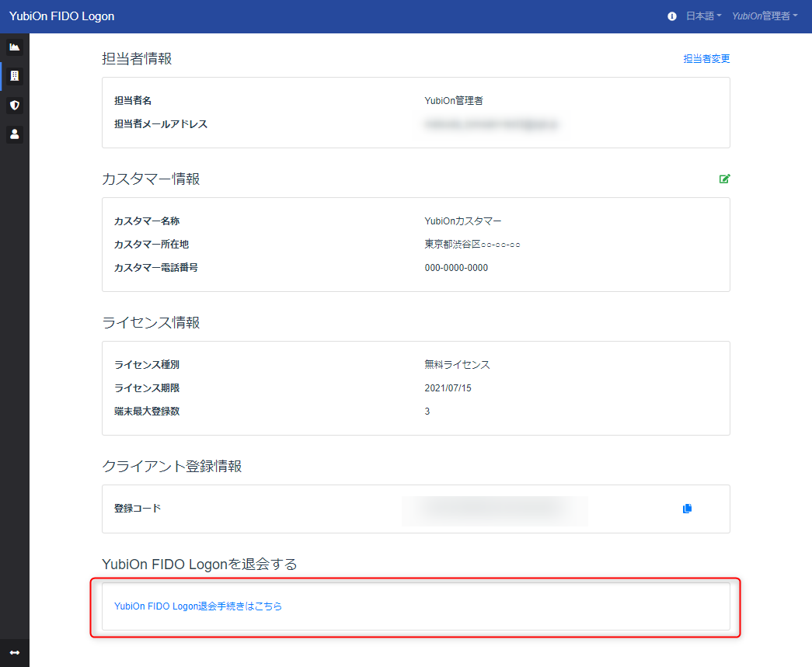Open the shield security icon in sidebar

(x=15, y=105)
